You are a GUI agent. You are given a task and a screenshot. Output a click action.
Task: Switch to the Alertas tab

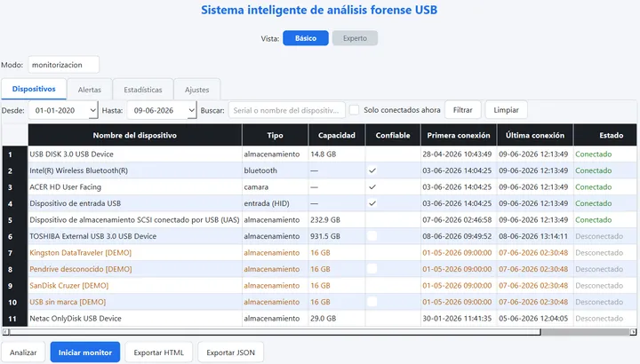pyautogui.click(x=90, y=90)
